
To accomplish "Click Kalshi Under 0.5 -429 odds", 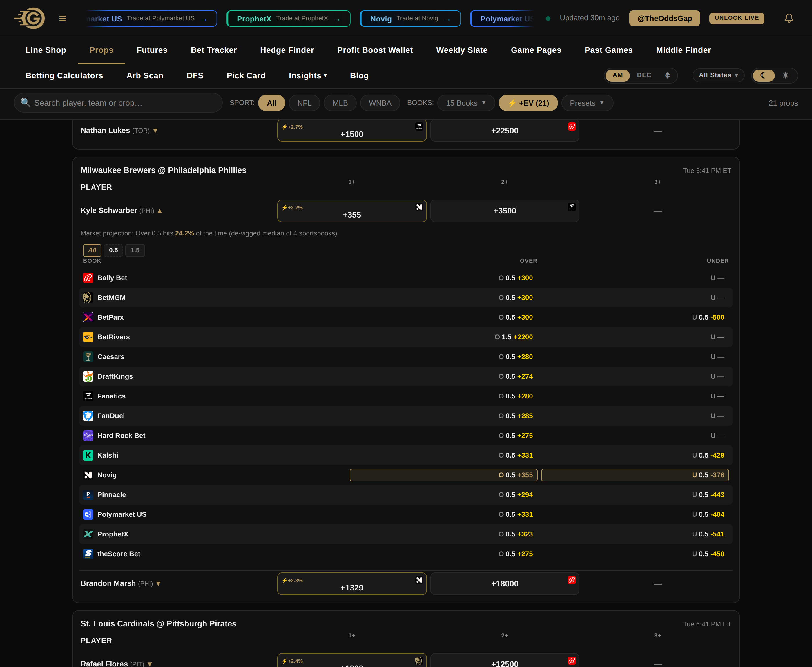I will (x=708, y=455).
